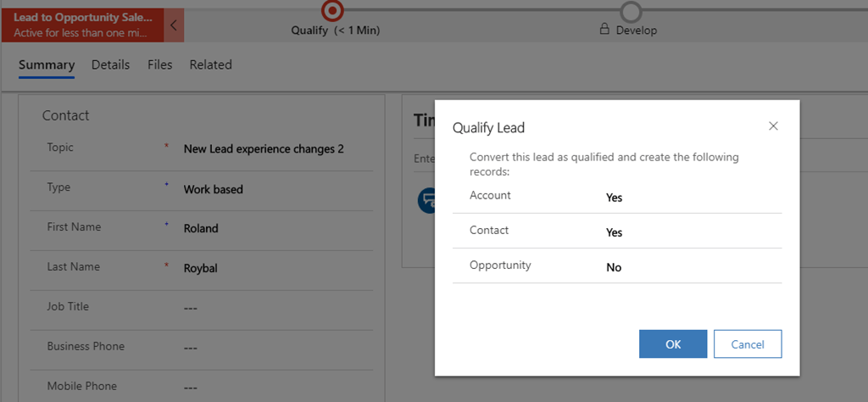Click the Cancel button

[x=748, y=344]
